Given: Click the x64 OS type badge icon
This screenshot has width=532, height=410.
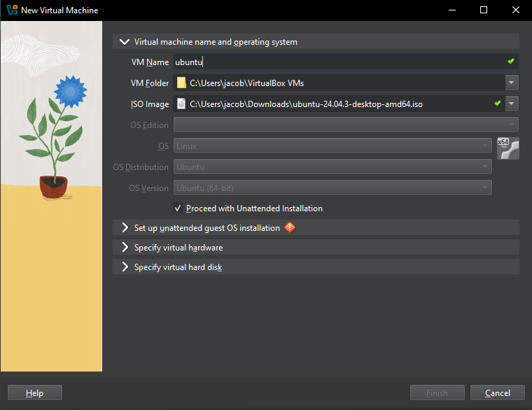Looking at the screenshot, I should 507,148.
